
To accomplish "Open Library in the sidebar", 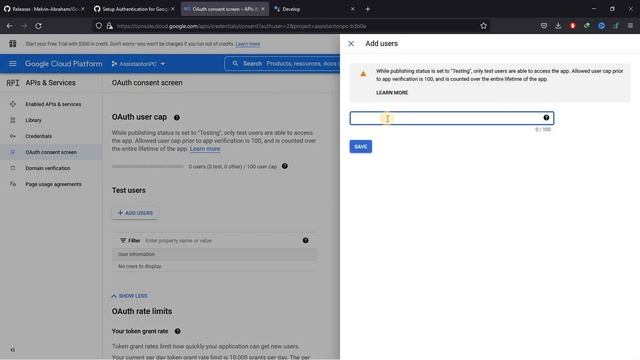I will pos(33,120).
